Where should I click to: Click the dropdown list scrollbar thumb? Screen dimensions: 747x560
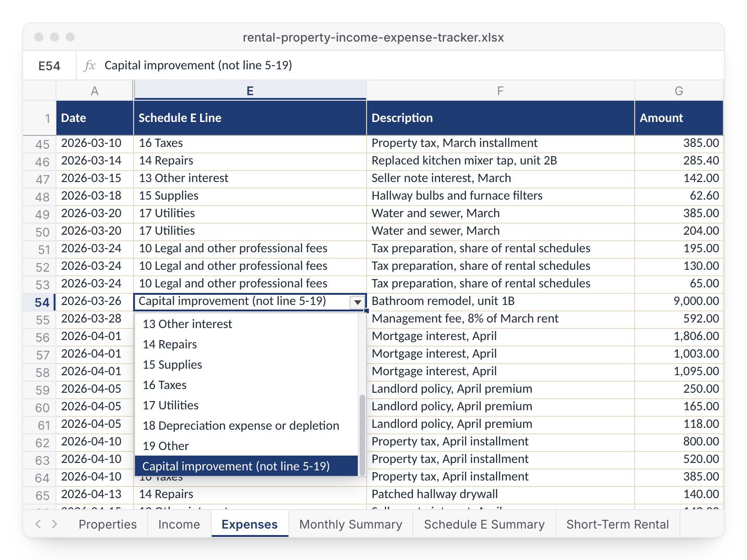[362, 435]
